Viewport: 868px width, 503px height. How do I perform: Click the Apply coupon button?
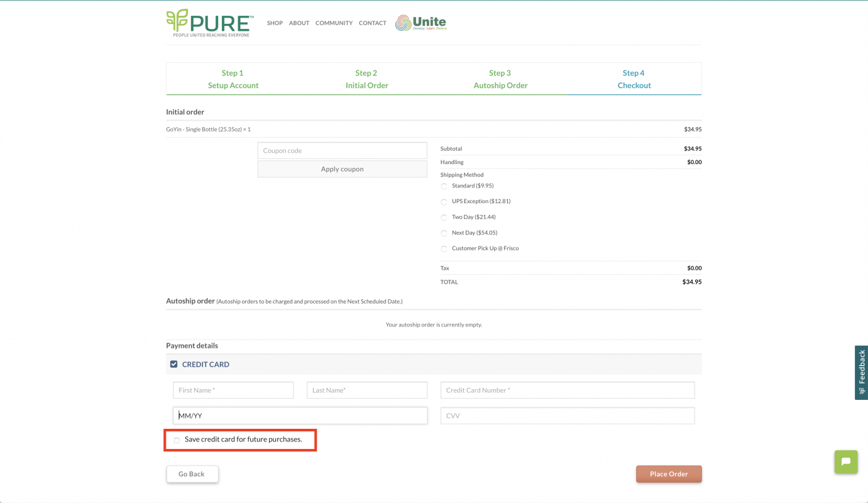(342, 169)
